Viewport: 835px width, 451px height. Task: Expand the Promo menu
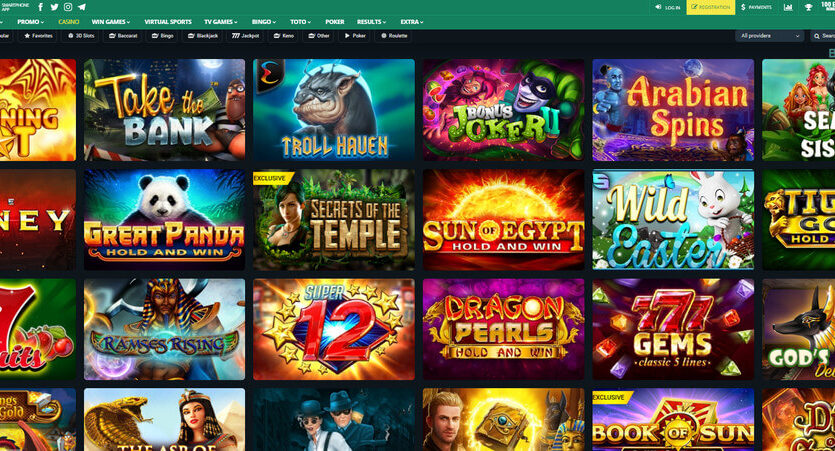(x=30, y=22)
